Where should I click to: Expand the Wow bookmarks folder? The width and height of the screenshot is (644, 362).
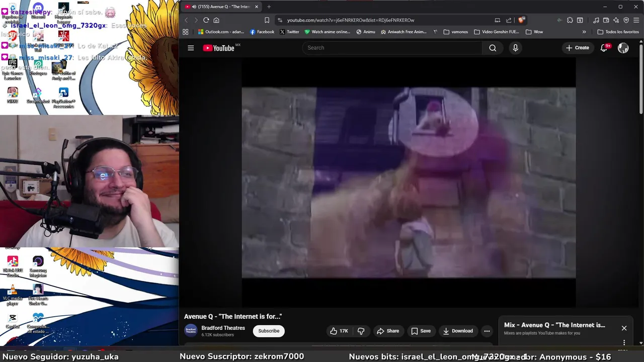(x=534, y=32)
